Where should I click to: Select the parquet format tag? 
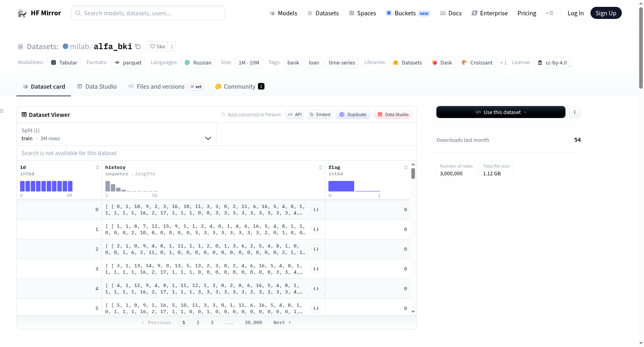pyautogui.click(x=128, y=62)
